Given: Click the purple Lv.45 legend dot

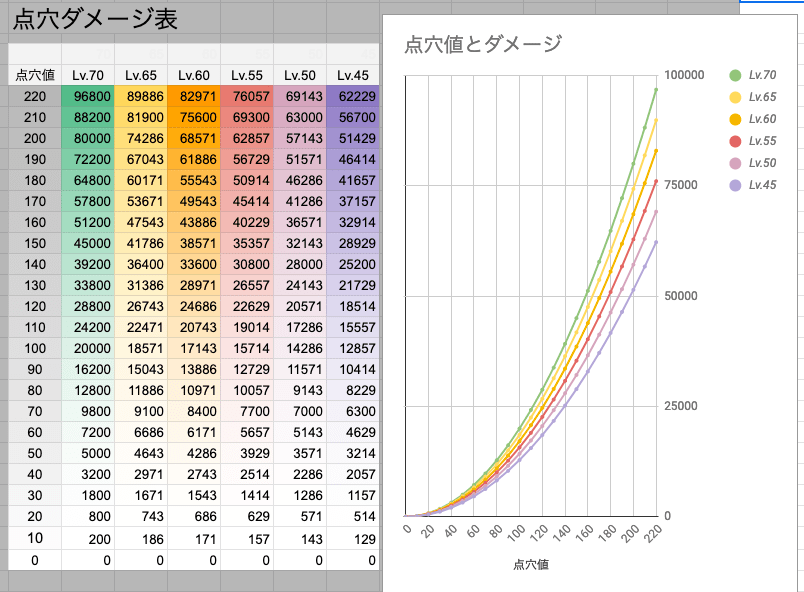Looking at the screenshot, I should point(735,185).
